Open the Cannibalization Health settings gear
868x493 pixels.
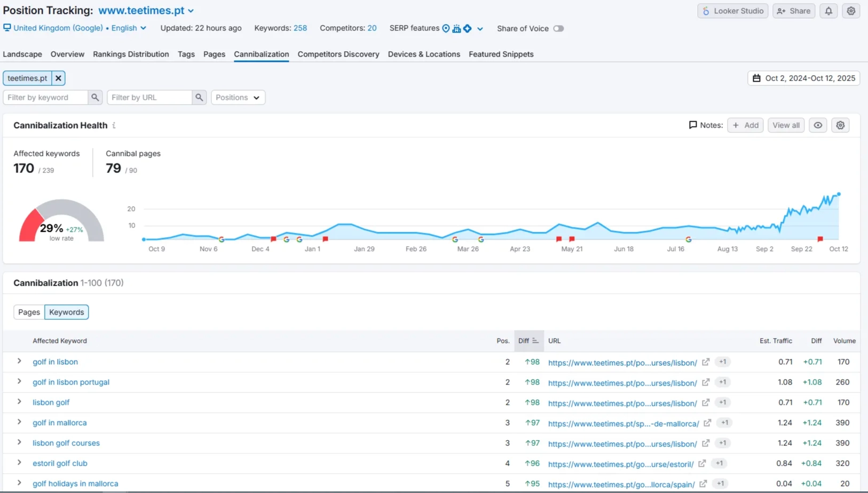[840, 125]
